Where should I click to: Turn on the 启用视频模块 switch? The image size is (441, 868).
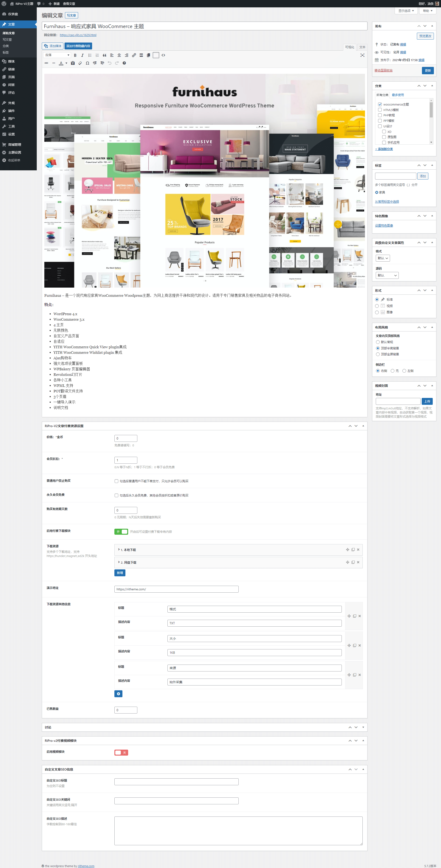[121, 752]
